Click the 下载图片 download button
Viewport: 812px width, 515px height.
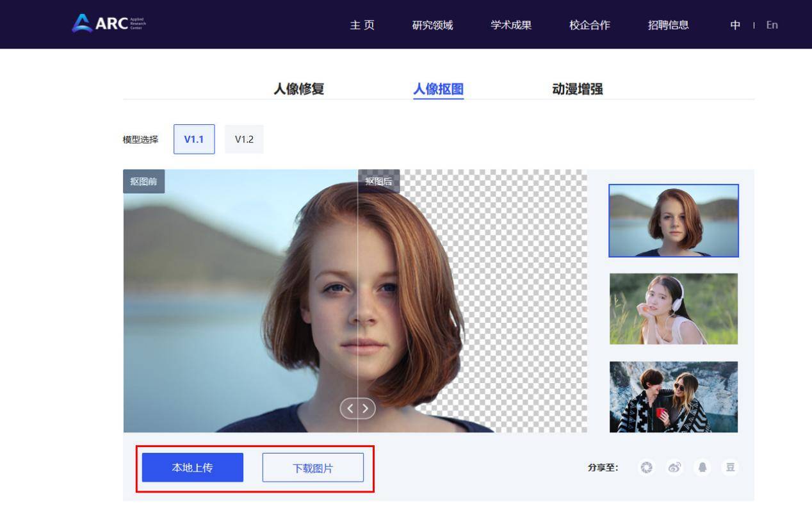(313, 468)
